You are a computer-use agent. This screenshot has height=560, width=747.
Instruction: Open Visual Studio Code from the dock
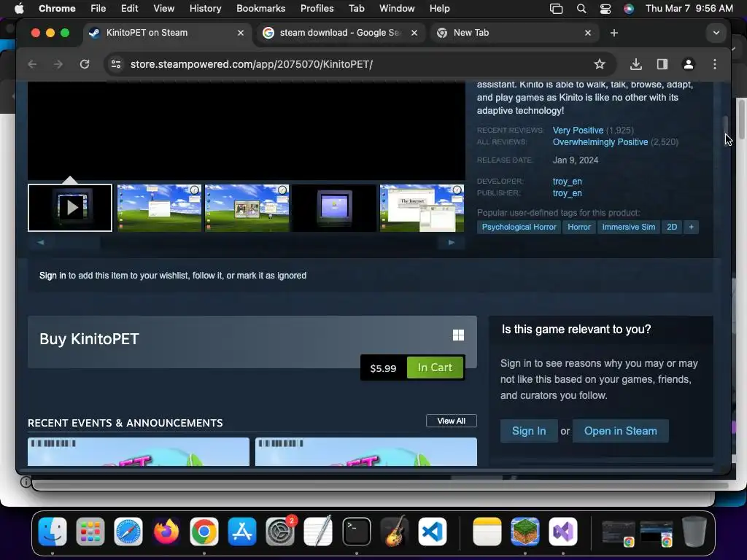(433, 532)
